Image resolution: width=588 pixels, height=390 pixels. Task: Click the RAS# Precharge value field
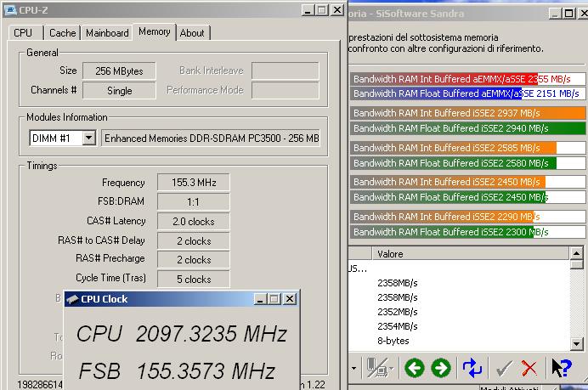click(194, 259)
